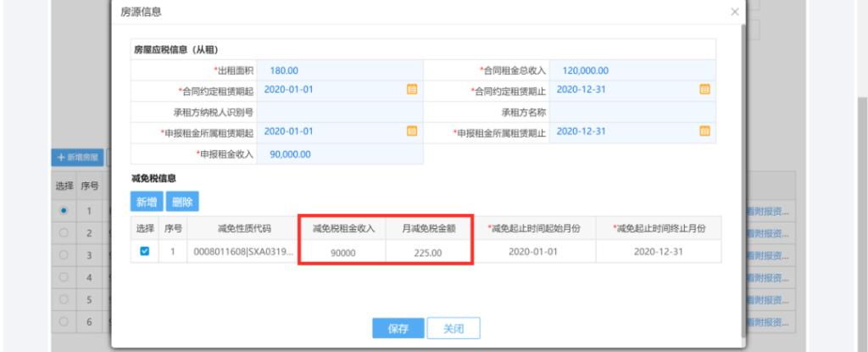Save the form with 保存 button
Screen dimensions: 868x352
(x=398, y=328)
